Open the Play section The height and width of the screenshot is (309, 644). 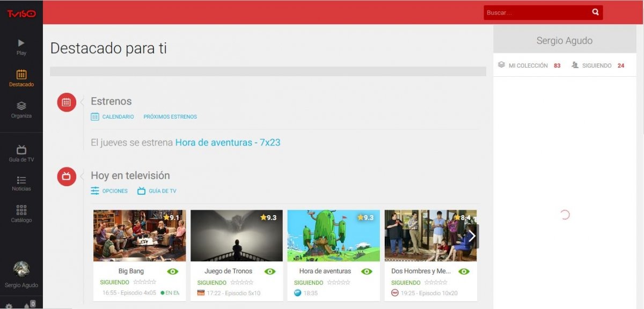(x=21, y=47)
